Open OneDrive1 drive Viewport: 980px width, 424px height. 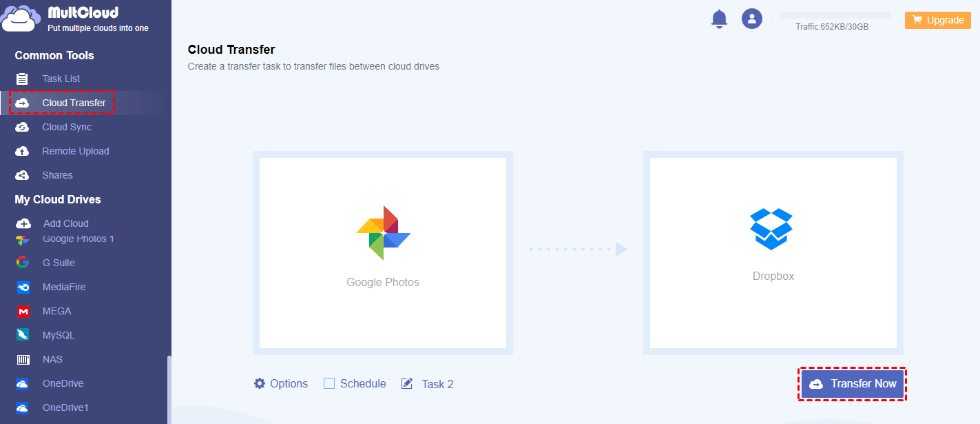[x=66, y=407]
